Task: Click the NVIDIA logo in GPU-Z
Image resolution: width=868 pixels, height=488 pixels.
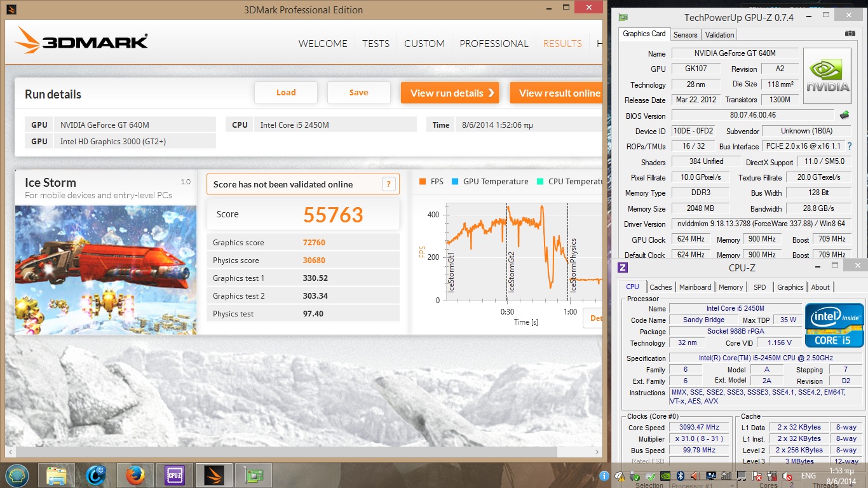Action: [x=827, y=76]
